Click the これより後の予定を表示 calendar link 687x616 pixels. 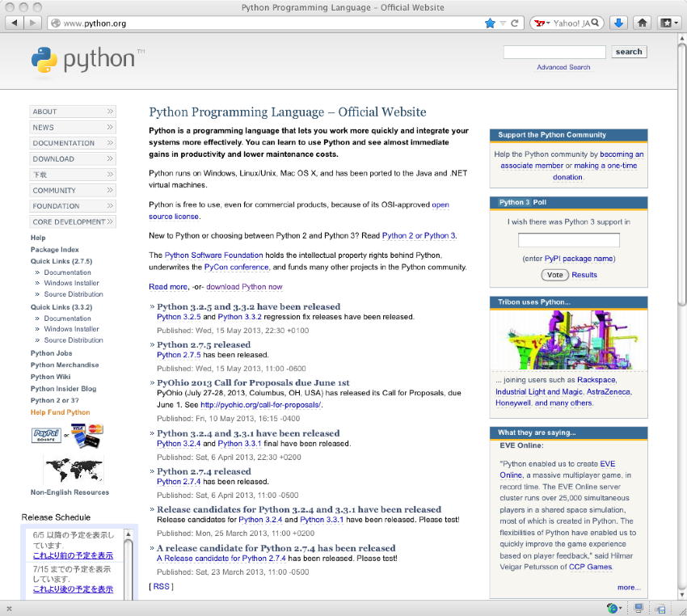pos(73,589)
